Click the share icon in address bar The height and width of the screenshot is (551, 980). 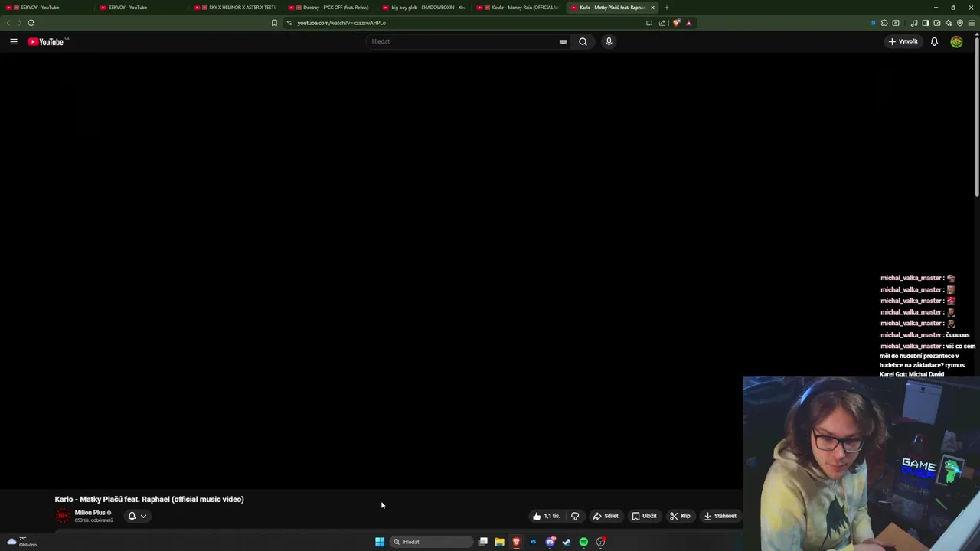click(x=662, y=23)
